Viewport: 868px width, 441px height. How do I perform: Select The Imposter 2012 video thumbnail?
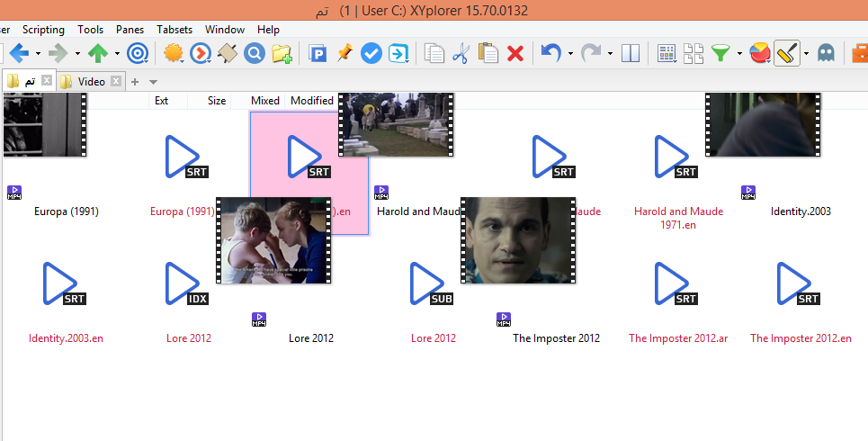click(x=517, y=240)
